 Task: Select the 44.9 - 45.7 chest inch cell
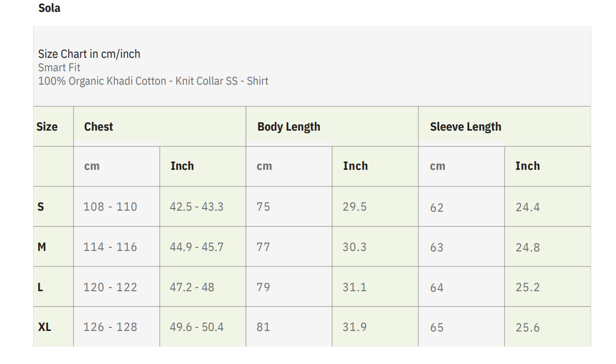[197, 247]
